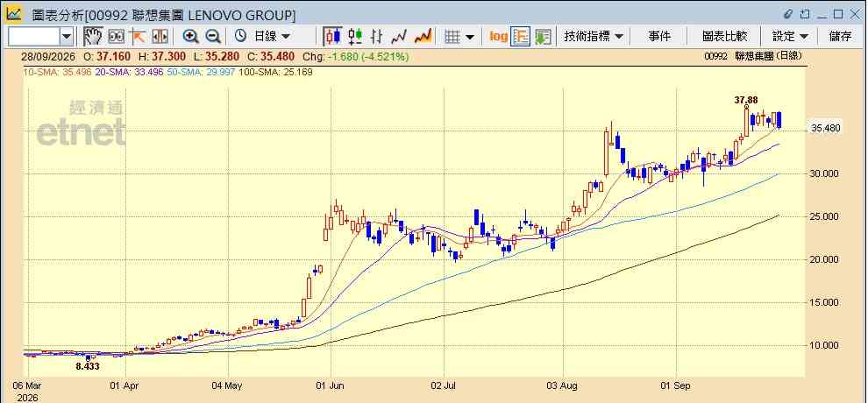The width and height of the screenshot is (868, 403).
Task: Click the green download arrow icon
Action: coord(543,37)
